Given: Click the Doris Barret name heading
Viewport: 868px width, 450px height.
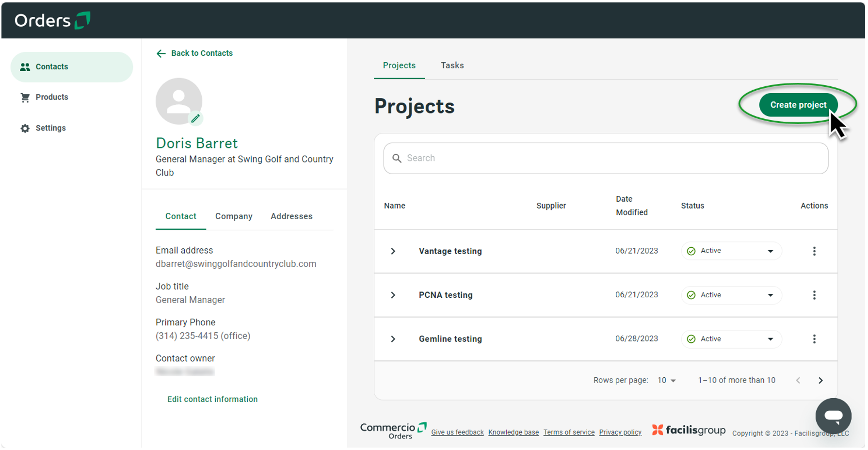Looking at the screenshot, I should coord(196,144).
